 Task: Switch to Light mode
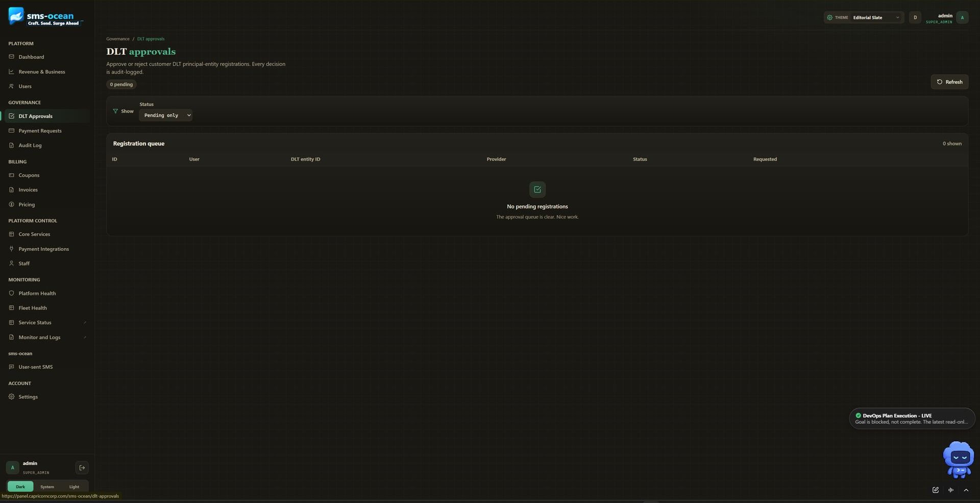[x=74, y=487]
